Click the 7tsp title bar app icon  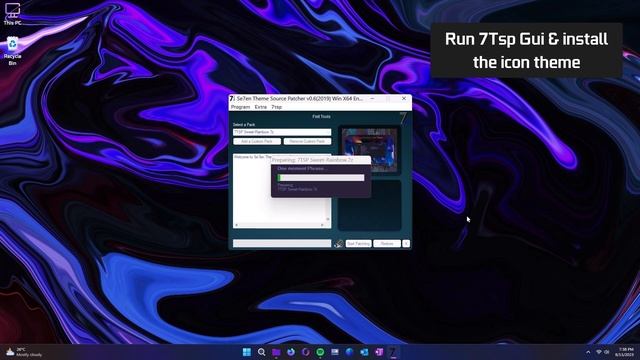pos(232,98)
